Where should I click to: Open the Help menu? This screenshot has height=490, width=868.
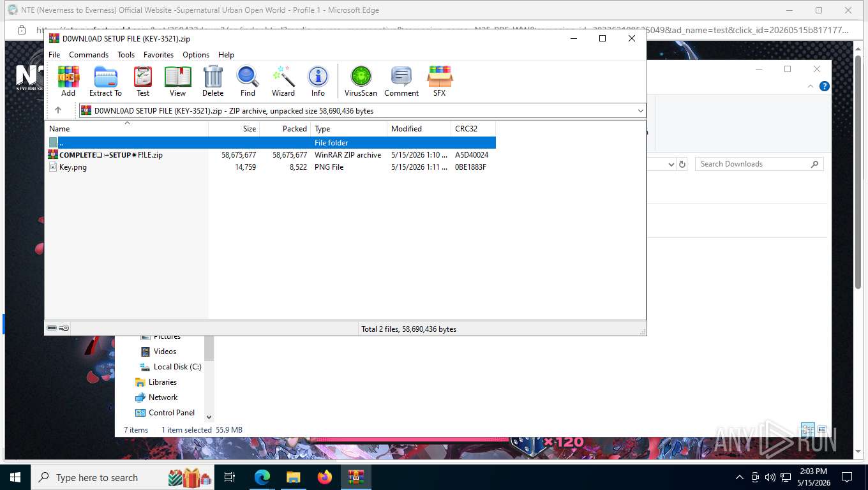click(226, 55)
